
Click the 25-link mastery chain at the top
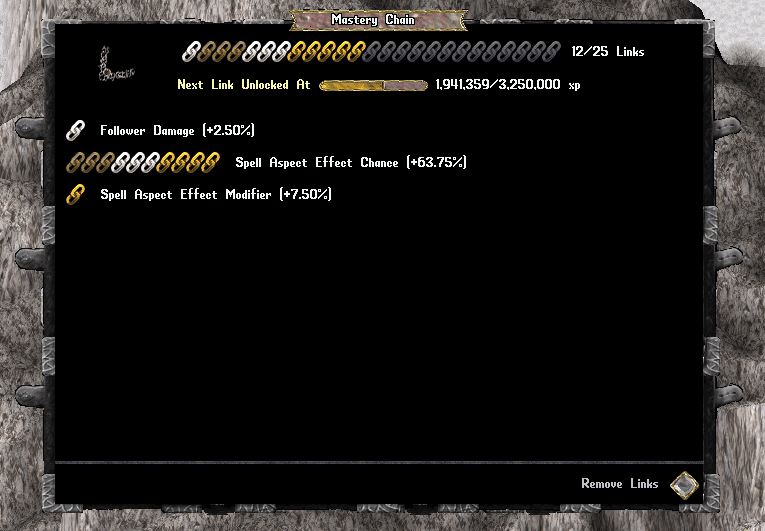(371, 52)
